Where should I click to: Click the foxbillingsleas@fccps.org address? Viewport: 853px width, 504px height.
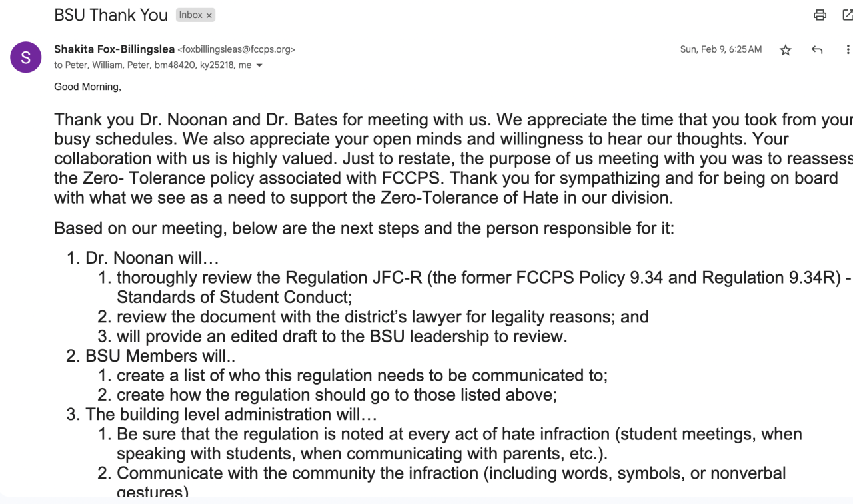coord(236,49)
